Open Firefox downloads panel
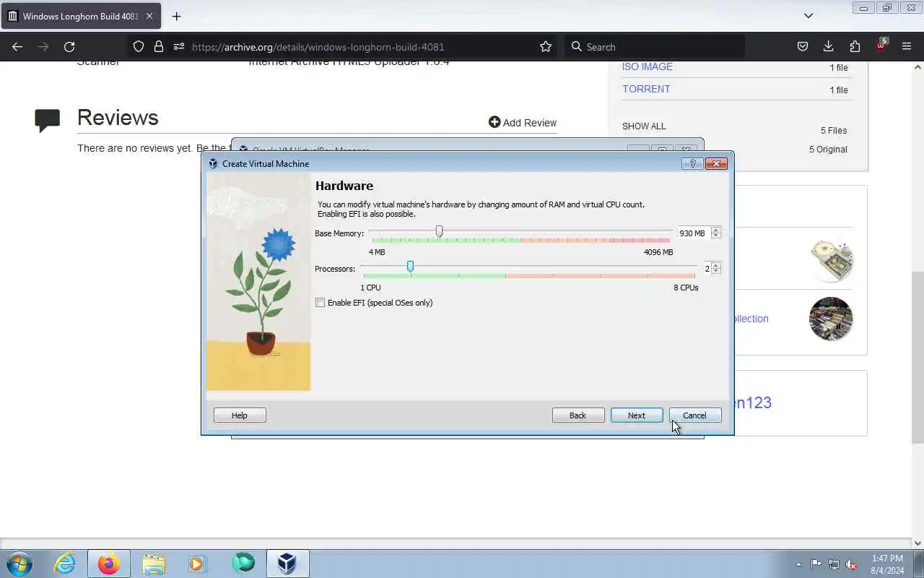The image size is (924, 578). pyautogui.click(x=829, y=47)
